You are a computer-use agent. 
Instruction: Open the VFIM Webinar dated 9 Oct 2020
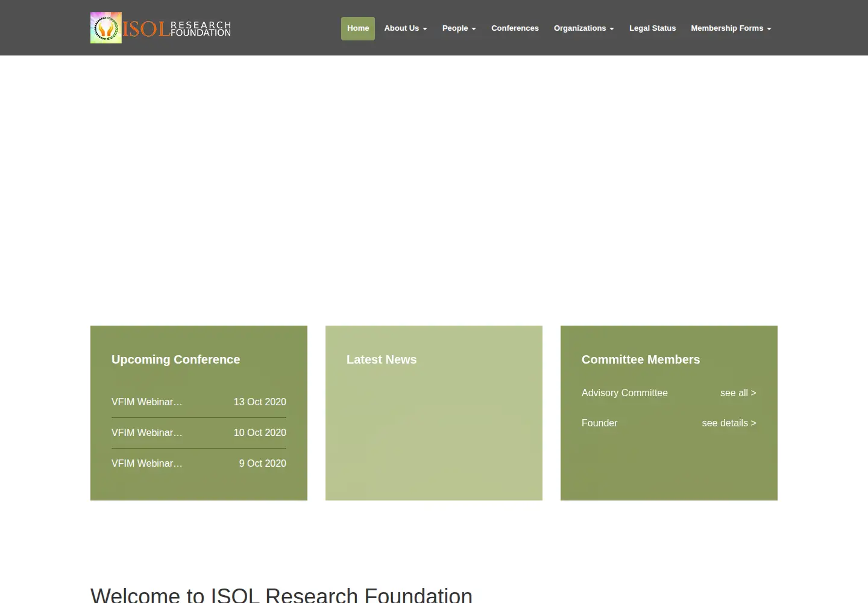[147, 464]
